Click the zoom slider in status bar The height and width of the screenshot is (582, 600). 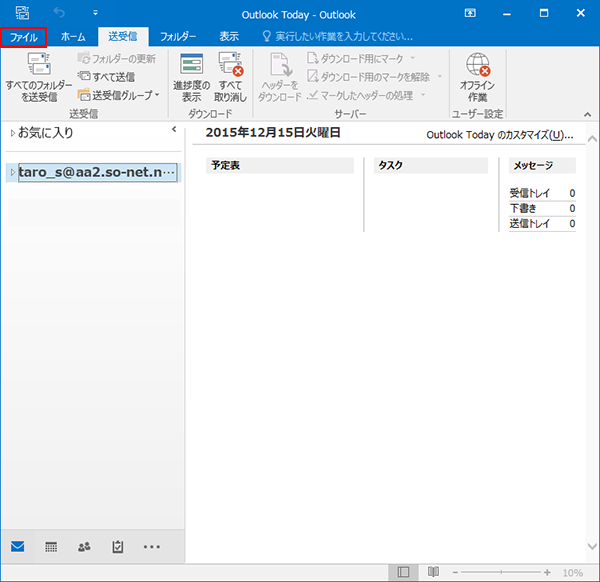tap(505, 572)
